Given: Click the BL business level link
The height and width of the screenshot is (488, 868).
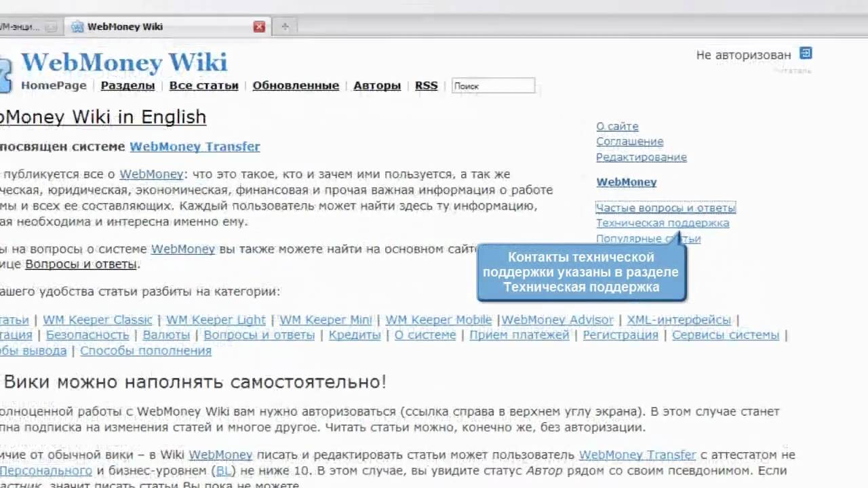Looking at the screenshot, I should pos(222,470).
